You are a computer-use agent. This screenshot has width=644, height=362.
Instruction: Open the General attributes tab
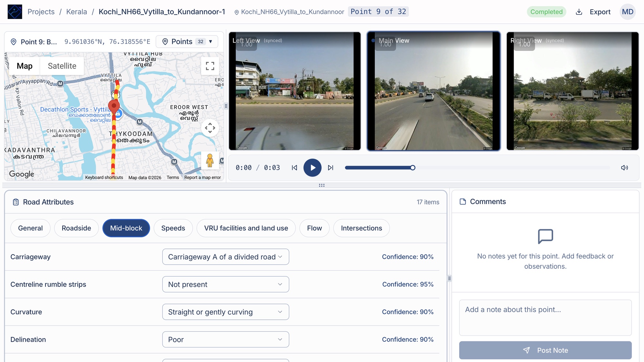(30, 228)
